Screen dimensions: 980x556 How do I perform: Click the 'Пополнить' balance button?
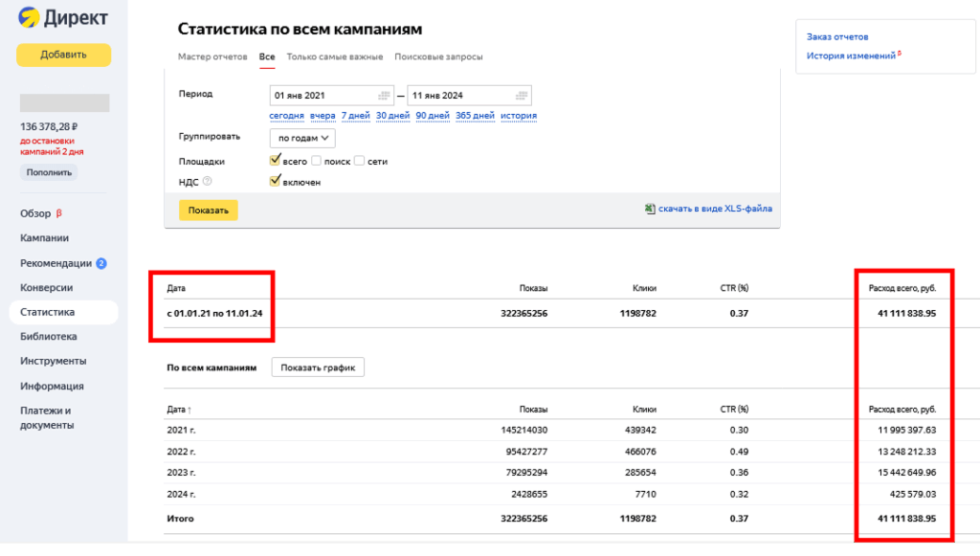click(x=49, y=172)
